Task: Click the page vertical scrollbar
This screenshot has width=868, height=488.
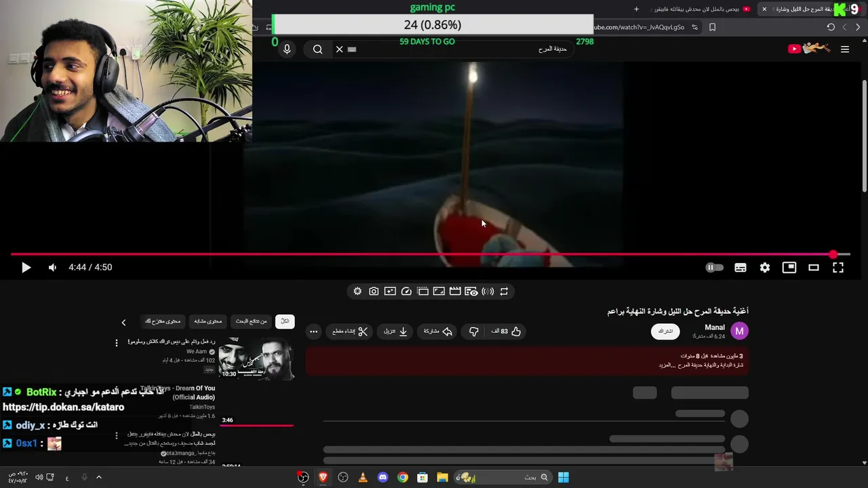Action: [x=864, y=136]
